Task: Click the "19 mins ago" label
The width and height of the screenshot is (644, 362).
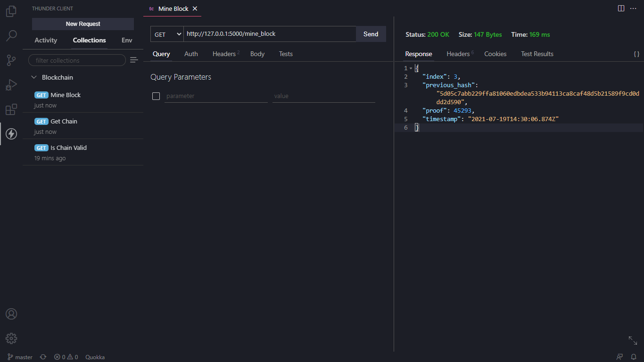Action: [x=50, y=158]
